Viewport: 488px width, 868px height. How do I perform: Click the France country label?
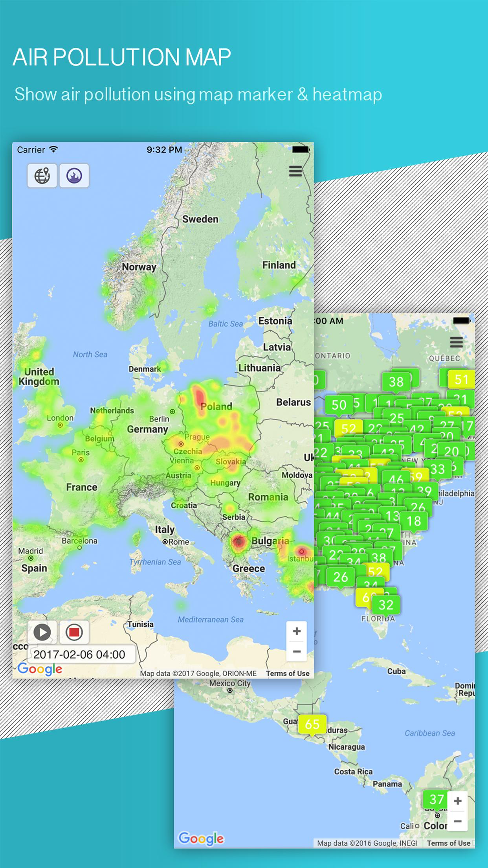pos(82,487)
